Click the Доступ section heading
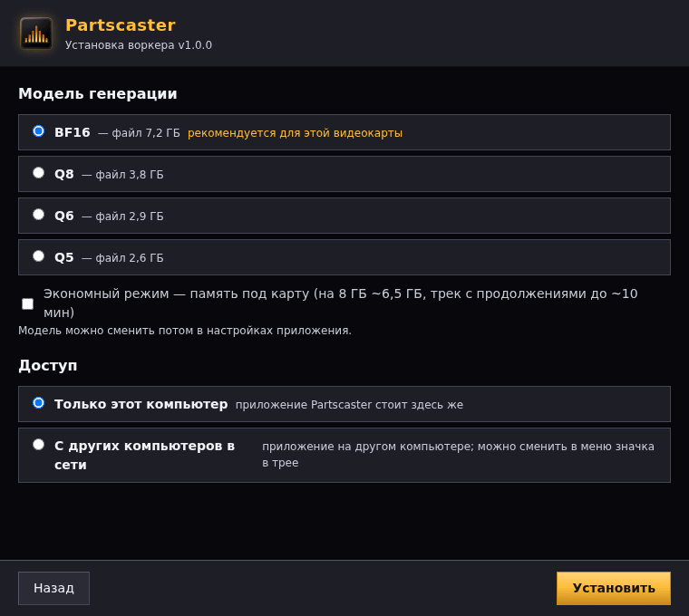Screen dimensions: 689x616 48,365
